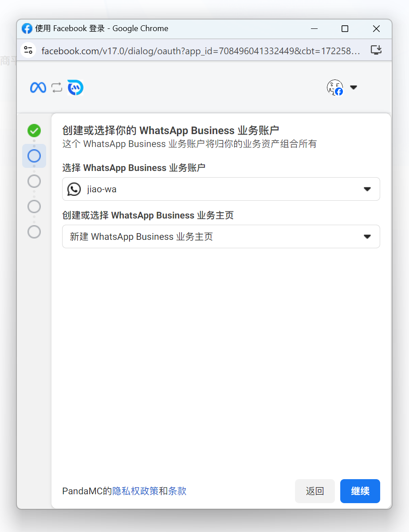Click the install app icon in address bar
Viewport: 409px width, 532px height.
pyautogui.click(x=376, y=50)
